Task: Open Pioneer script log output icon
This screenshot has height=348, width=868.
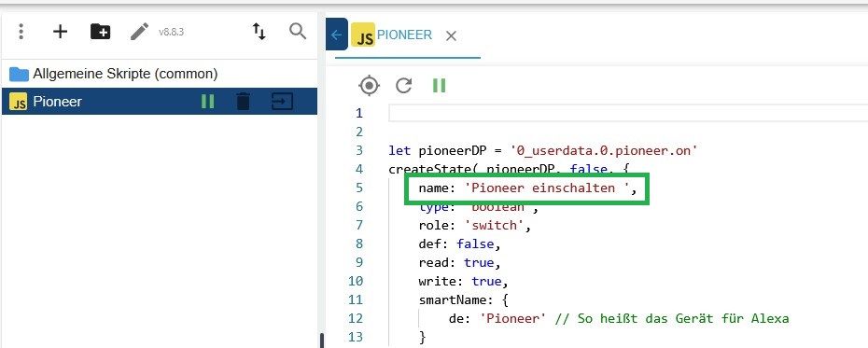Action: [x=282, y=102]
